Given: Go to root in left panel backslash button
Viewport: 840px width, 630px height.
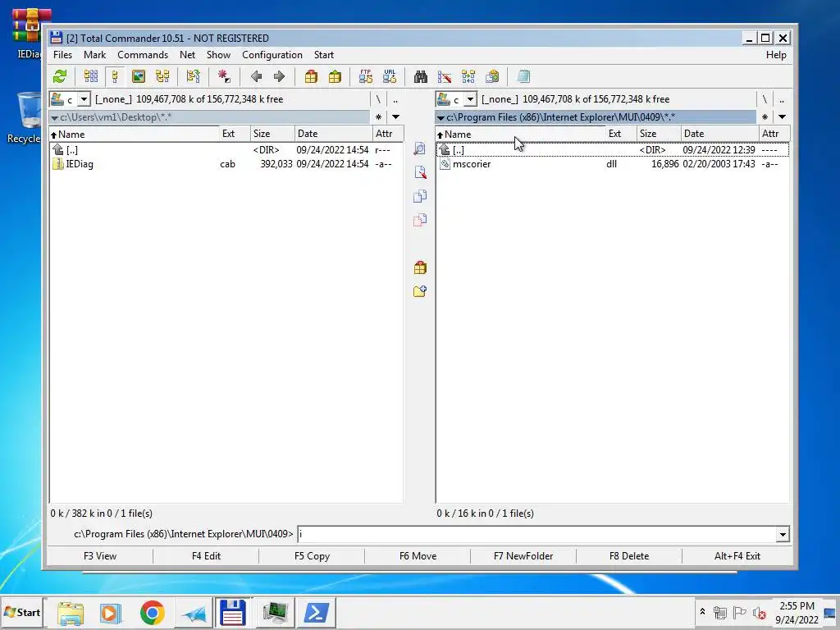Looking at the screenshot, I should coord(378,99).
